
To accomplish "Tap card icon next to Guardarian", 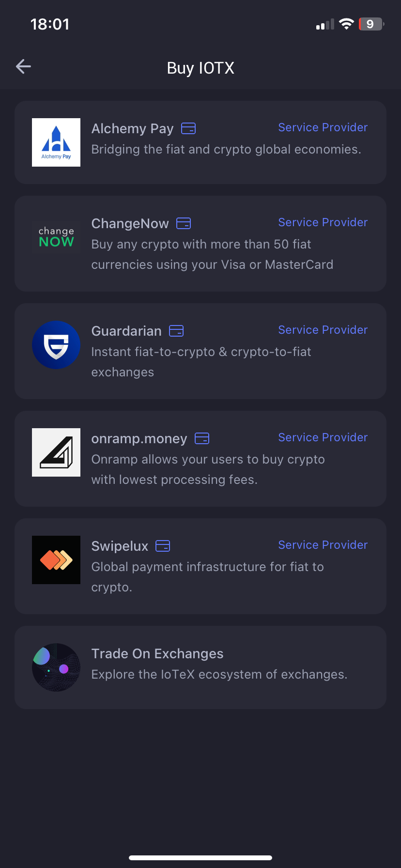I will (x=176, y=331).
